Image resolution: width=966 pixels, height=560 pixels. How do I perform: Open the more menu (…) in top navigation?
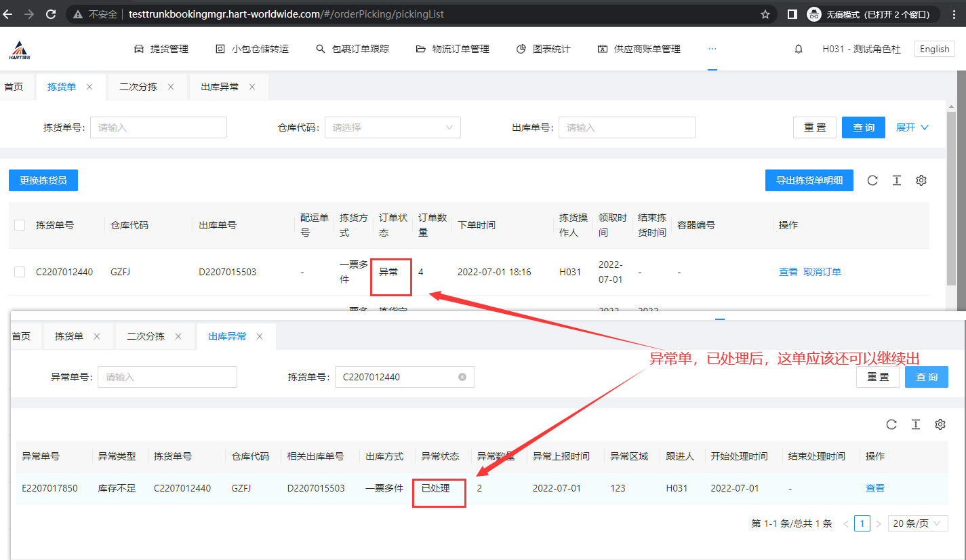(x=712, y=49)
